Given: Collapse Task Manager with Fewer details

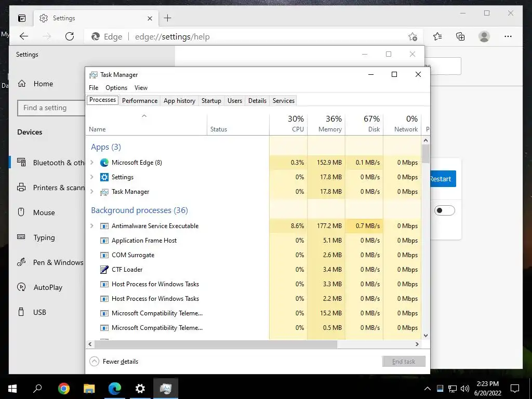Looking at the screenshot, I should 114,362.
